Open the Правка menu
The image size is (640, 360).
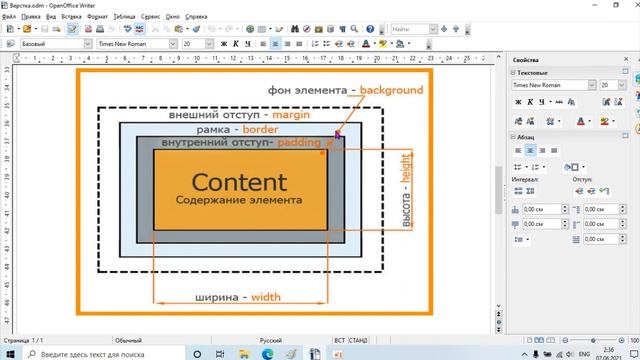click(x=31, y=17)
